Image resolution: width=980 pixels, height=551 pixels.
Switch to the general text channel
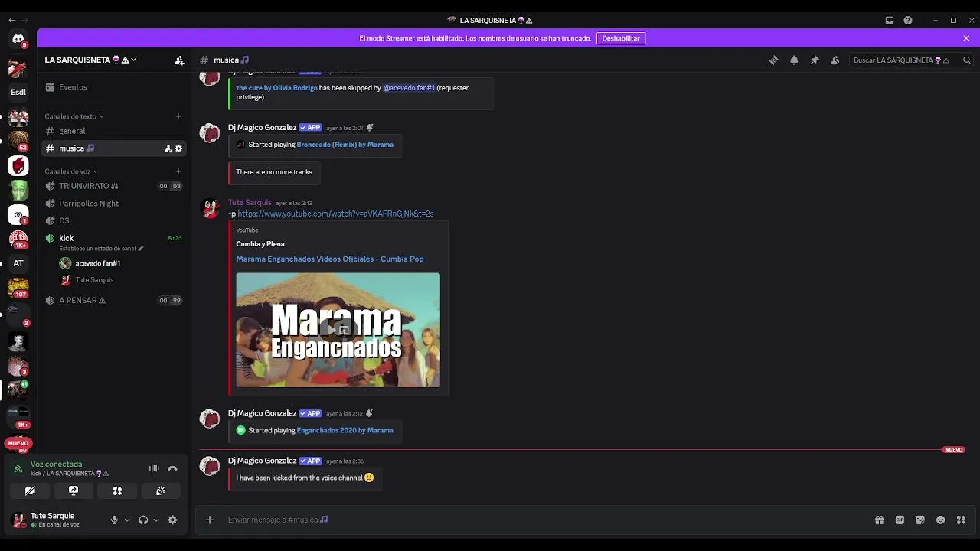point(113,131)
